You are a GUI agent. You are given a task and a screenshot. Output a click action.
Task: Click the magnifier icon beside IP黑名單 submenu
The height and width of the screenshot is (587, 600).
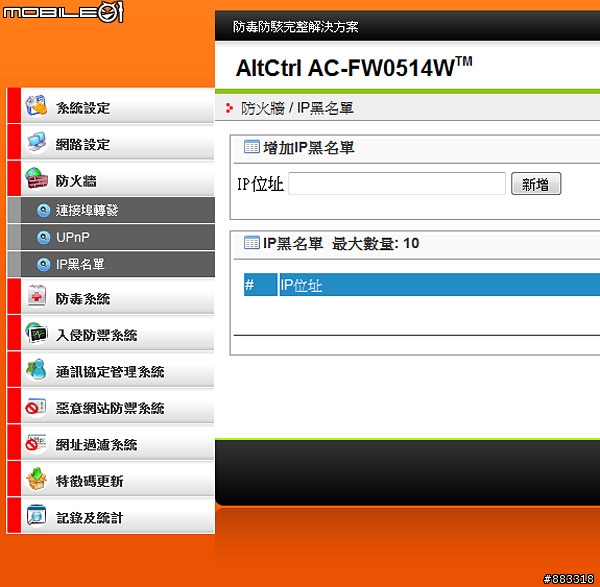pos(43,264)
